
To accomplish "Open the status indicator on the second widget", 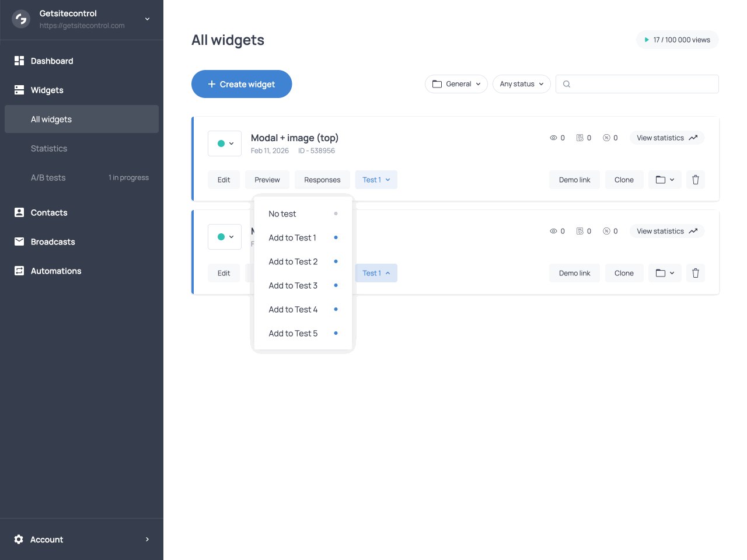I will coord(225,237).
